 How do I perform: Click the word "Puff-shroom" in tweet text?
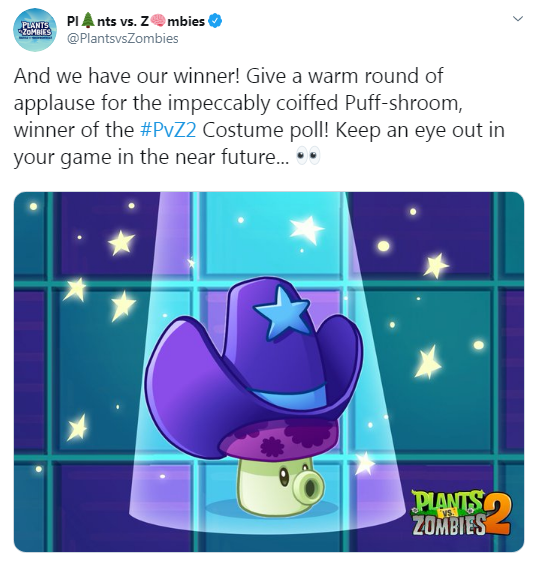tap(401, 103)
